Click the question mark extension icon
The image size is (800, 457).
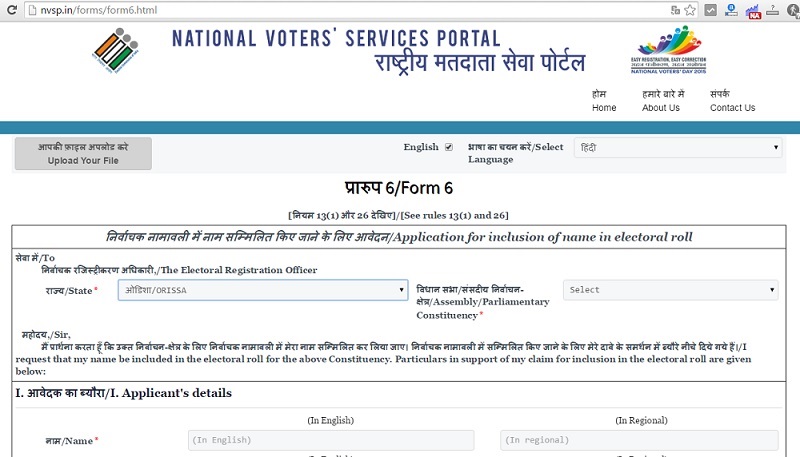772,10
